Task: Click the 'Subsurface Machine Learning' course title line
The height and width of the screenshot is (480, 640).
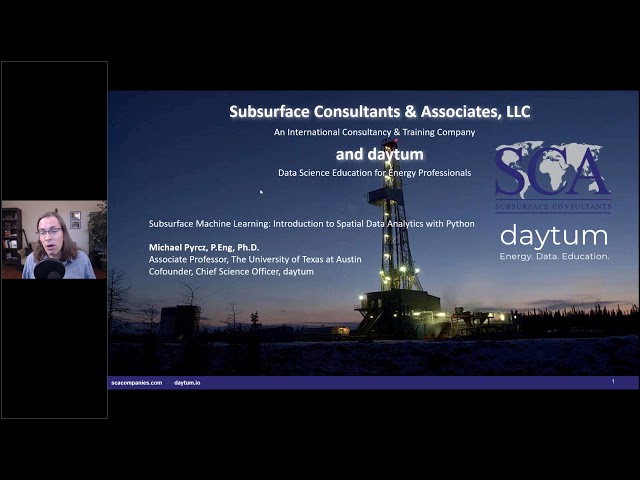Action: (311, 224)
